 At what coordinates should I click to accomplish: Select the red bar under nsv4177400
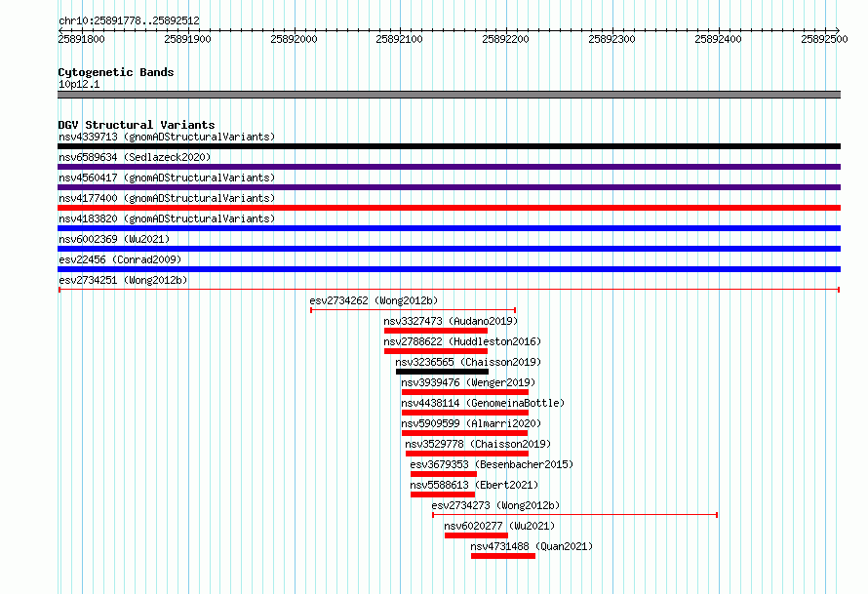click(449, 208)
